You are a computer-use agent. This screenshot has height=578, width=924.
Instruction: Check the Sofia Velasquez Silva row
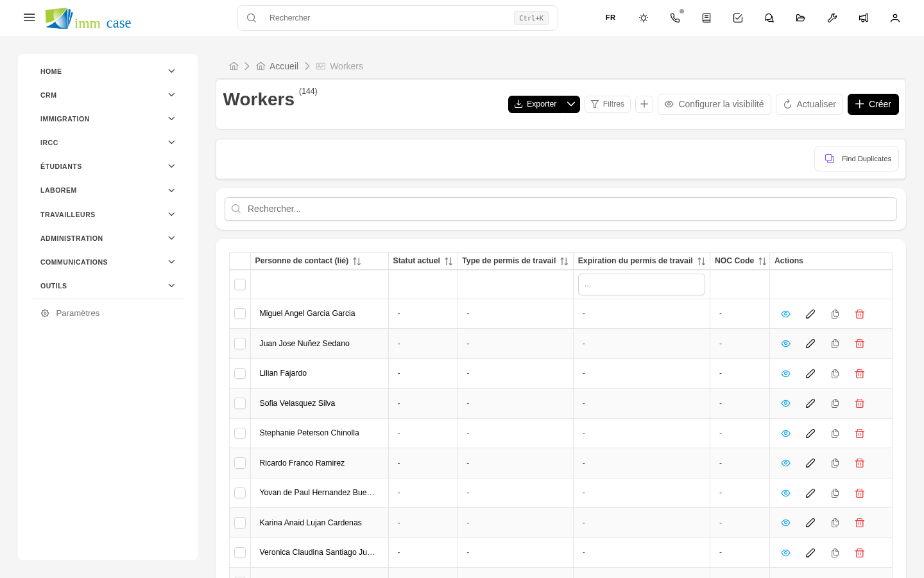click(x=240, y=403)
